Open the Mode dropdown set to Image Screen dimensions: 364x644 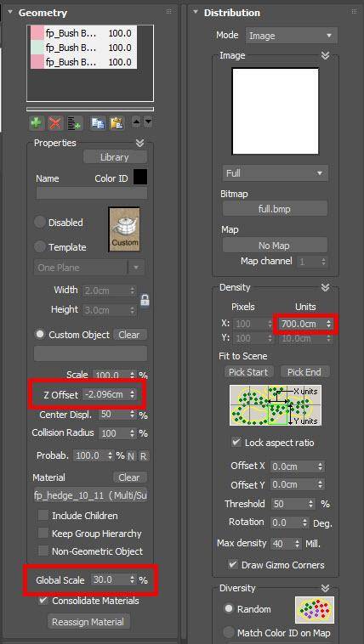tap(292, 36)
